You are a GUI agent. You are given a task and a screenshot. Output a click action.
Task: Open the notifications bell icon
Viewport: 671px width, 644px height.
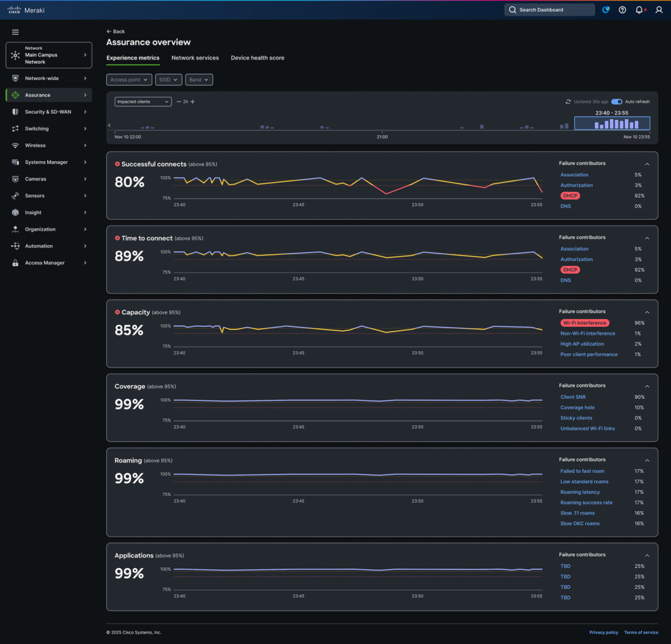[x=640, y=10]
